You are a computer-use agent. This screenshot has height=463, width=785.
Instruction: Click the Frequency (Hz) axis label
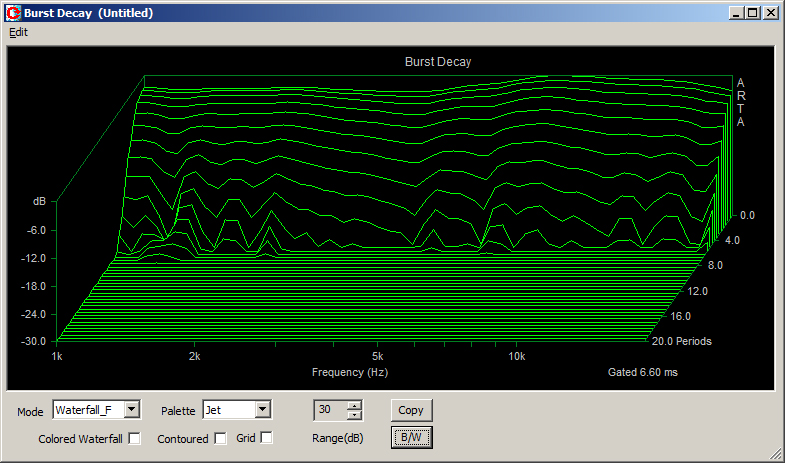(x=349, y=372)
